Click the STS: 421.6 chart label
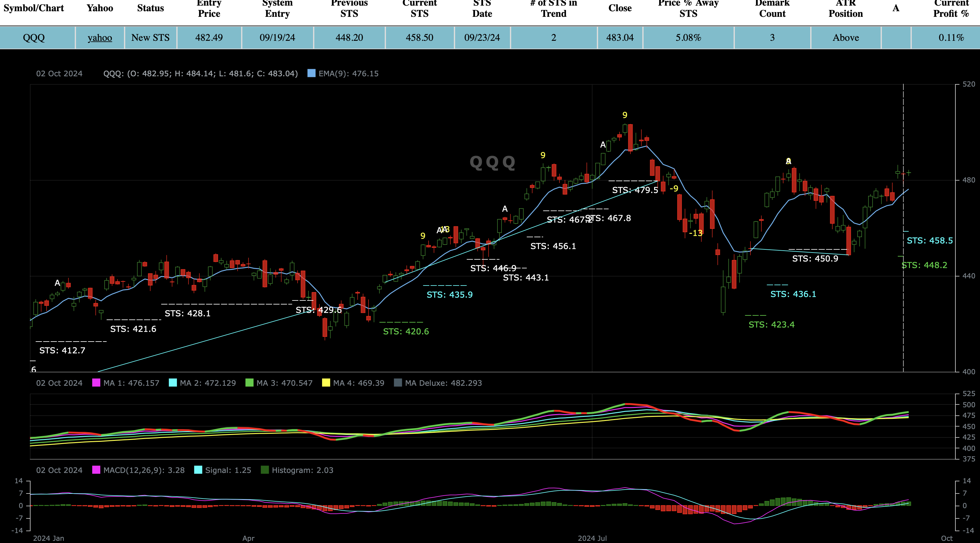 tap(133, 329)
